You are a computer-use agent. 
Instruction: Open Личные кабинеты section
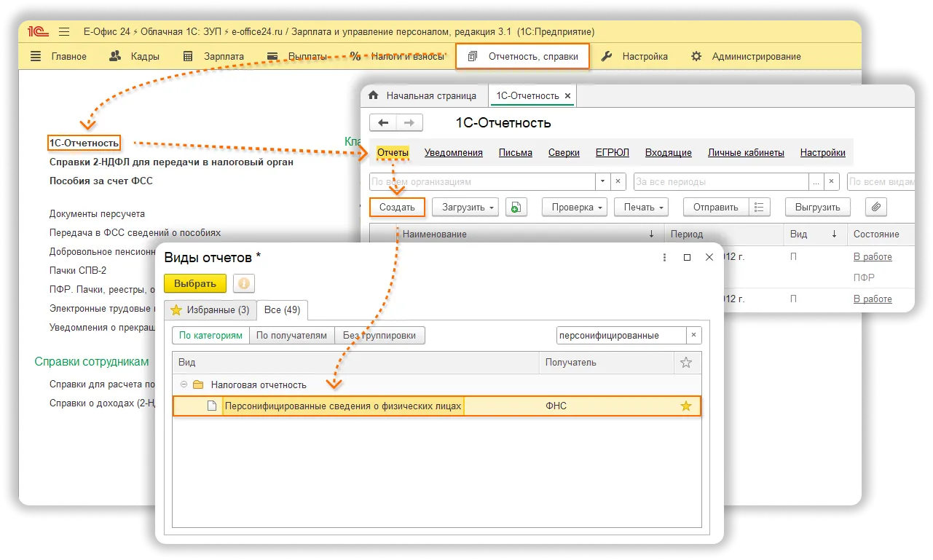pos(746,152)
